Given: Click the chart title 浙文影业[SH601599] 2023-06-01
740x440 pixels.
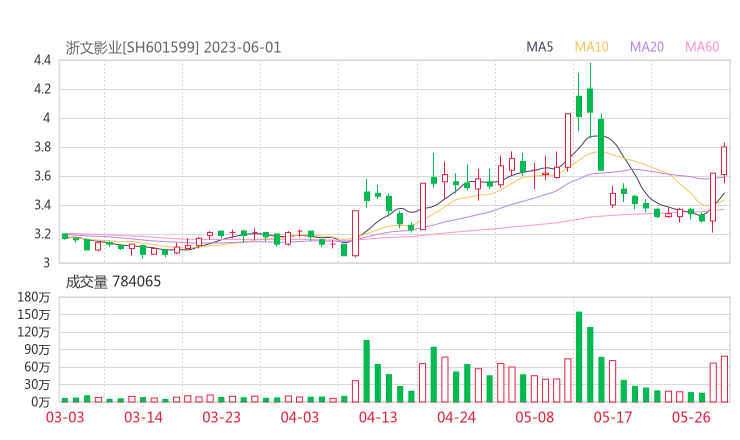Looking at the screenshot, I should tap(173, 48).
